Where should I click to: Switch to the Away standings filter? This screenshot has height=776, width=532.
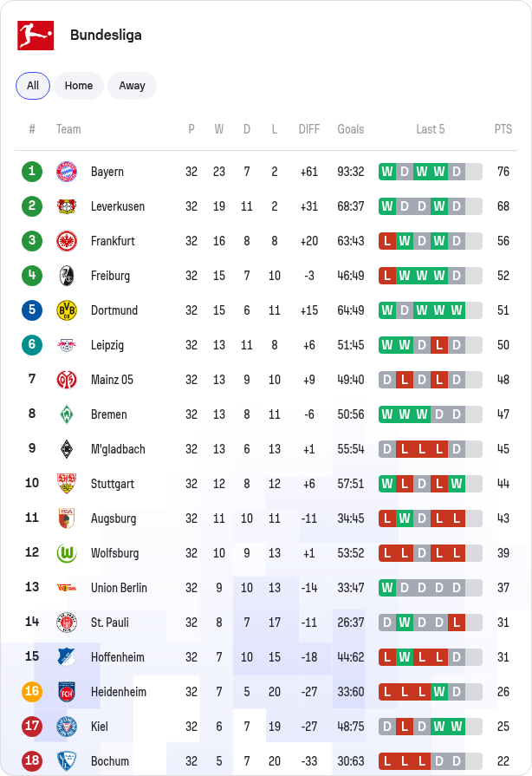132,86
